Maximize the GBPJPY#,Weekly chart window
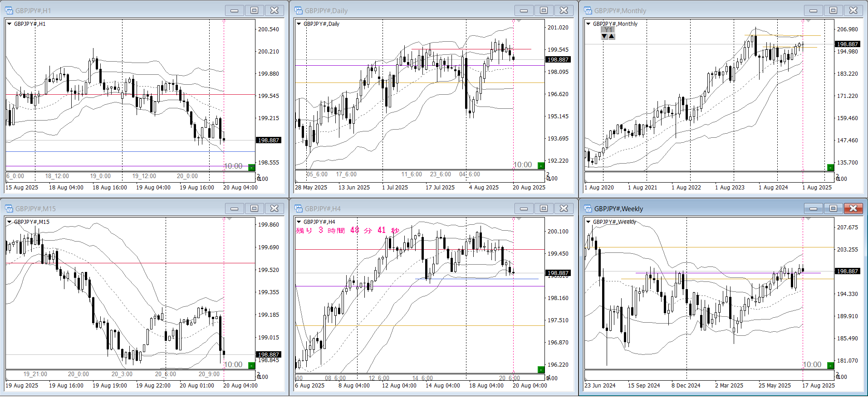The image size is (868, 397). [833, 208]
